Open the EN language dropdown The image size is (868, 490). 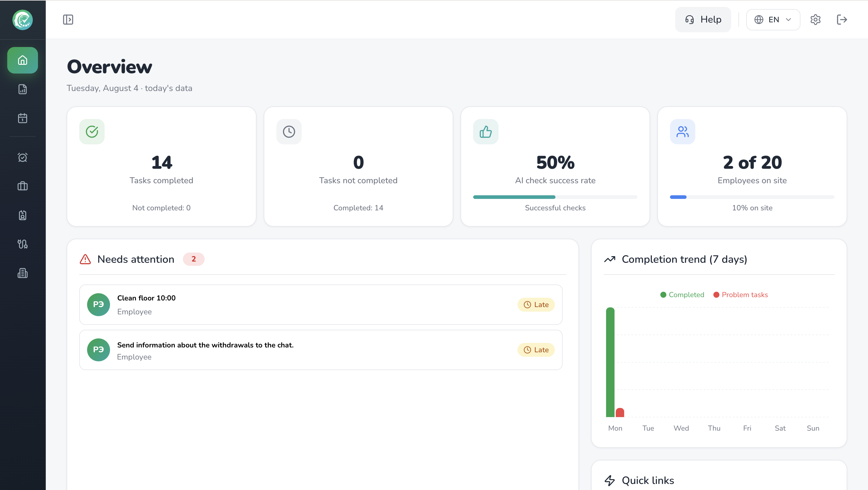click(773, 20)
